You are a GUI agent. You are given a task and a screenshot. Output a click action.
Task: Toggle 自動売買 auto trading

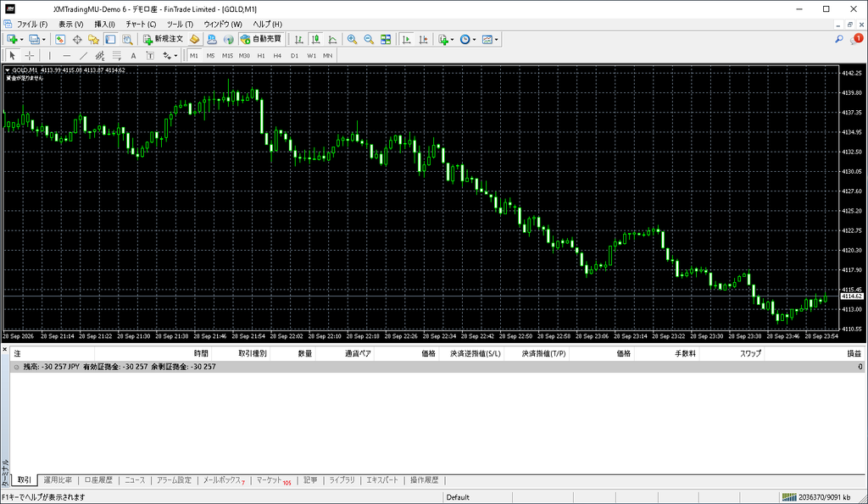[261, 39]
